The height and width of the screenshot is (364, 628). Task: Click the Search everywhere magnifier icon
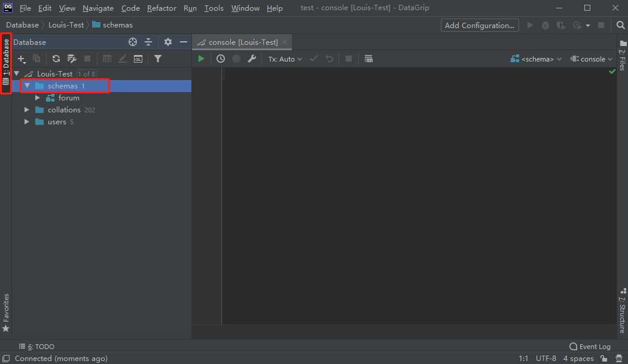pos(620,25)
